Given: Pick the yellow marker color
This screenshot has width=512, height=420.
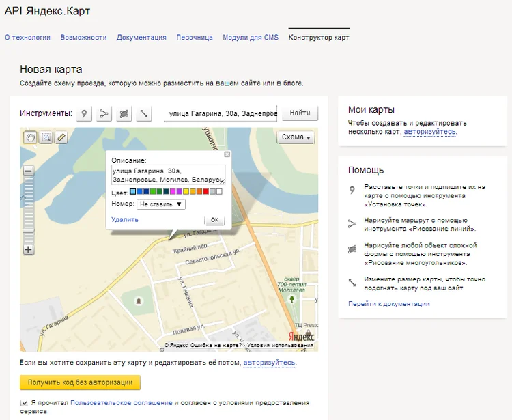Looking at the screenshot, I should point(186,191).
